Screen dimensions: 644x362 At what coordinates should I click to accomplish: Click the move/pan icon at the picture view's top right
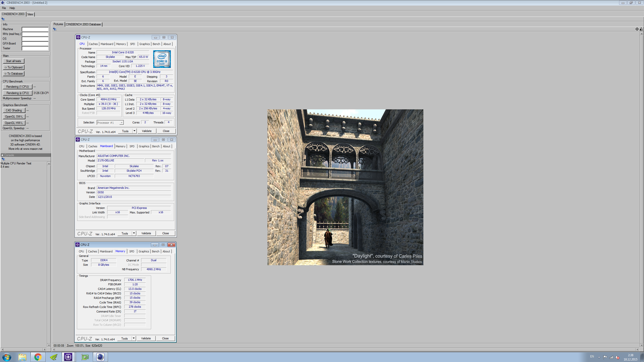(x=637, y=29)
